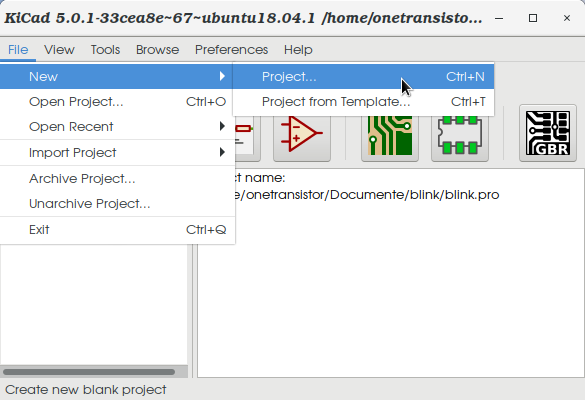Open the View menu
This screenshot has height=400, width=585.
(59, 50)
